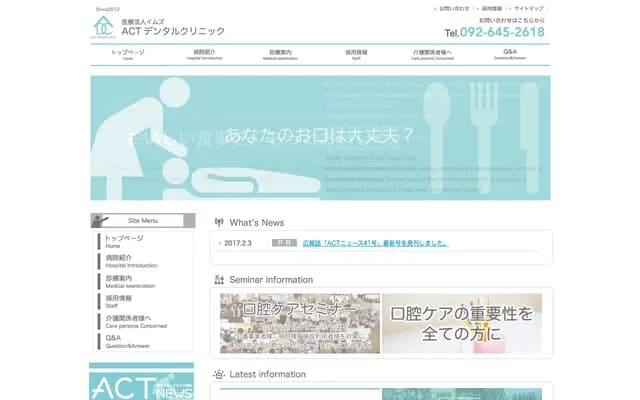Select Q&A in the top navigation bar
The width and height of the screenshot is (640, 400).
(510, 54)
